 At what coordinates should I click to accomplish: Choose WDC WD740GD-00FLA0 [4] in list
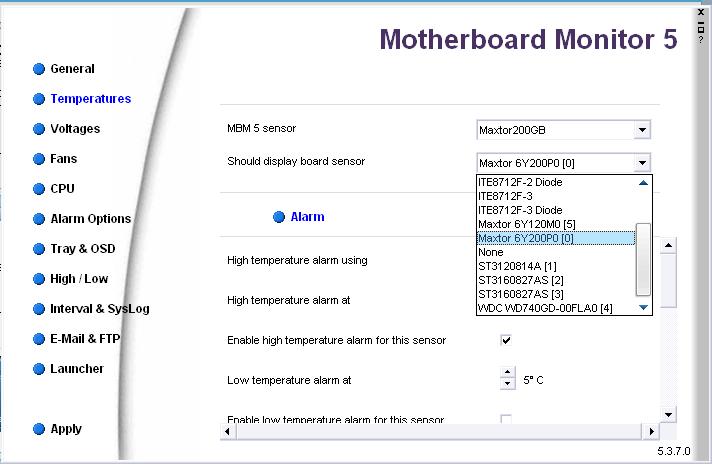556,308
